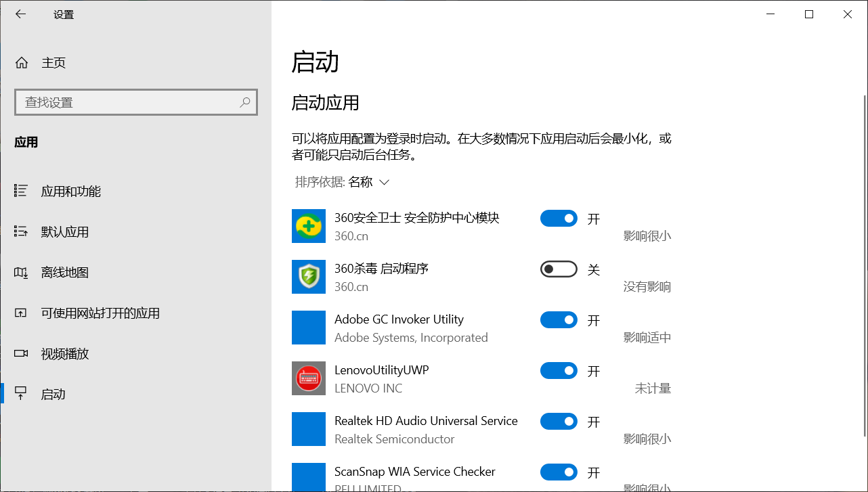
Task: Click the LenovoUtilityUWP keyboard icon
Action: 309,378
